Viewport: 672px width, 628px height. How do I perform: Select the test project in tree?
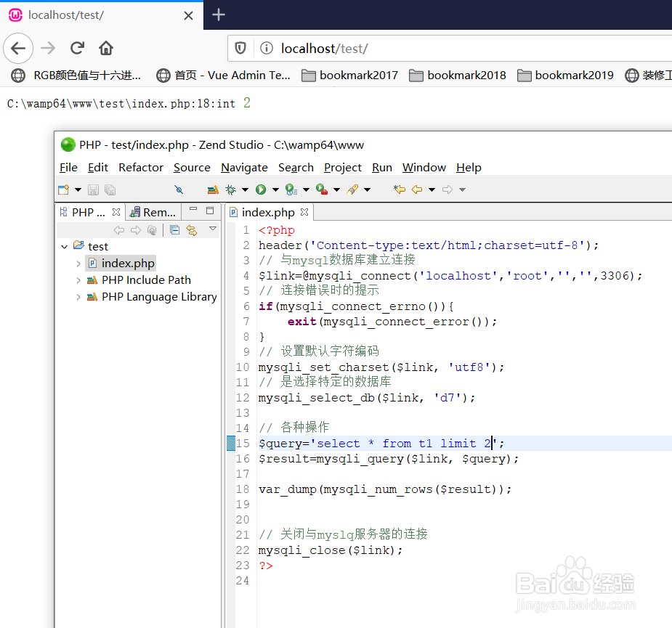(x=92, y=246)
